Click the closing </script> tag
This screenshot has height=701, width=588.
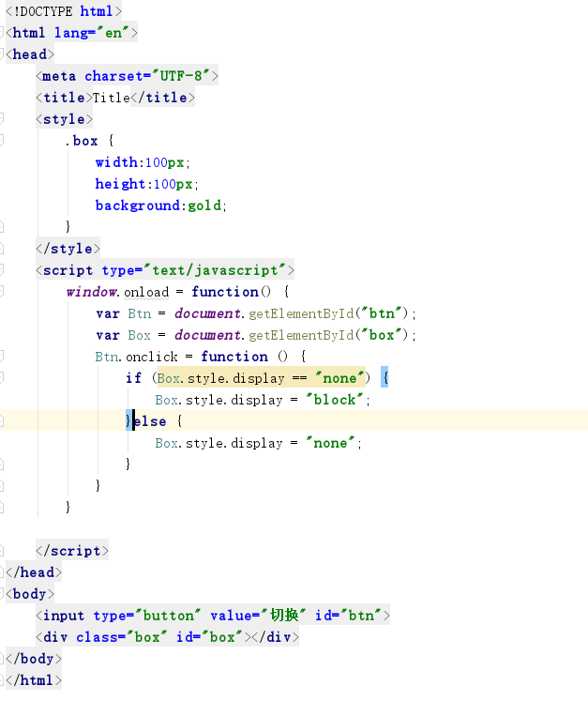[x=72, y=551]
